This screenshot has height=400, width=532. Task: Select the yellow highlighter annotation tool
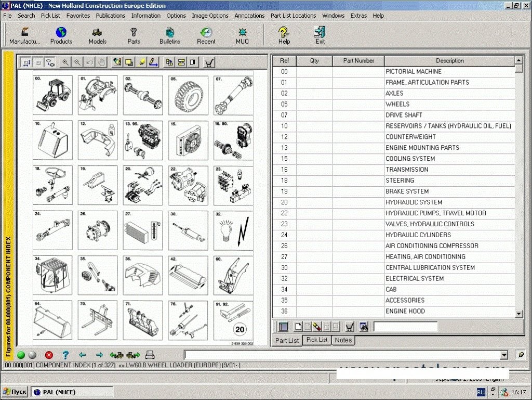tap(141, 62)
